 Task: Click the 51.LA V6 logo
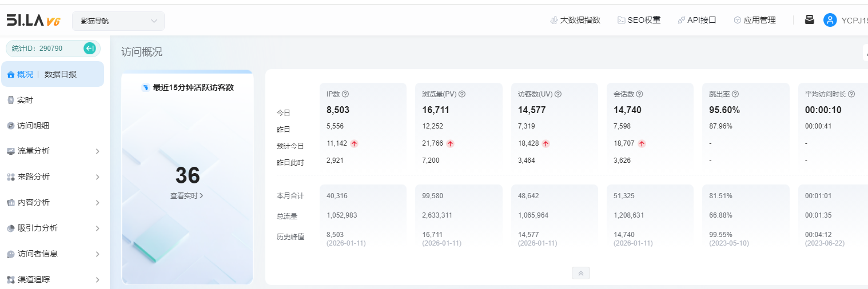(x=33, y=21)
